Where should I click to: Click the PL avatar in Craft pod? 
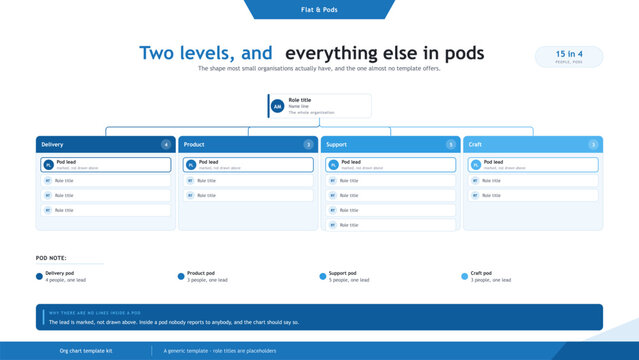476,165
